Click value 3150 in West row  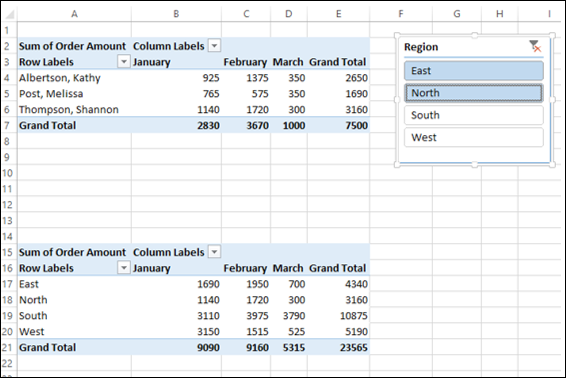pos(208,331)
